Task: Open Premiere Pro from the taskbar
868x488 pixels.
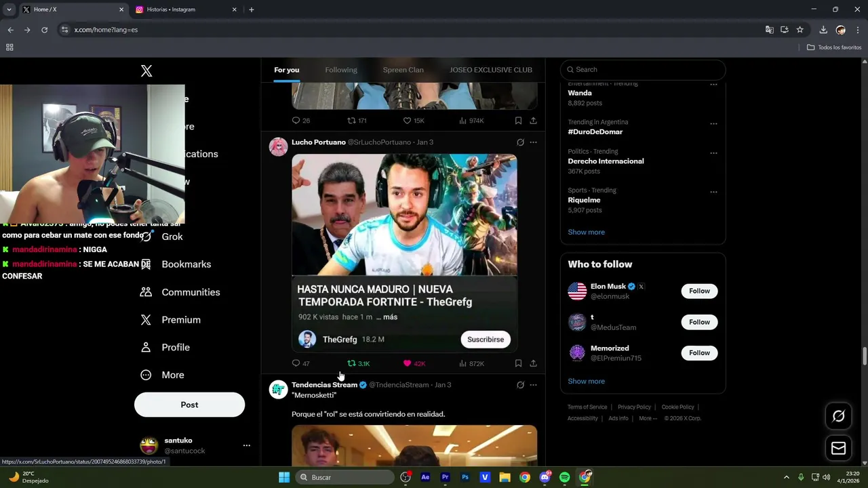Action: 445,477
